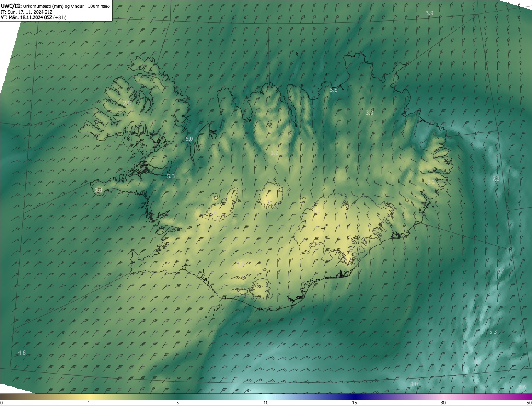This screenshot has width=532, height=406.
Task: Click the 2.8 value in the Westfjords
Action: pyautogui.click(x=127, y=103)
